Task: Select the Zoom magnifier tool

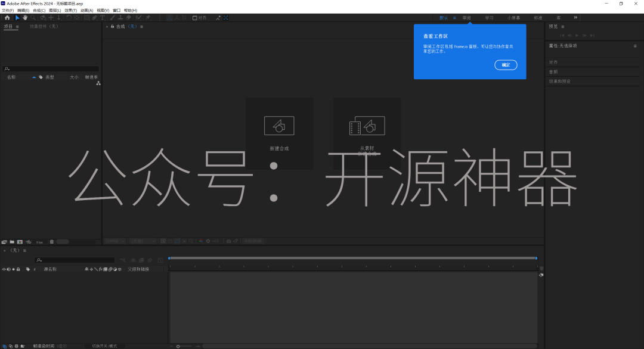Action: coord(33,18)
